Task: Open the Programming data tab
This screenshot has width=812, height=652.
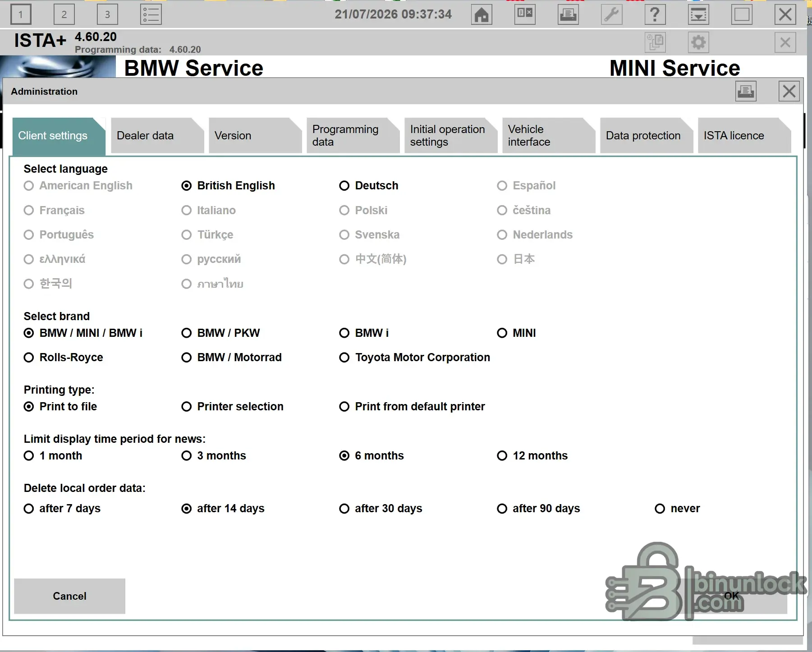Action: [x=353, y=136]
